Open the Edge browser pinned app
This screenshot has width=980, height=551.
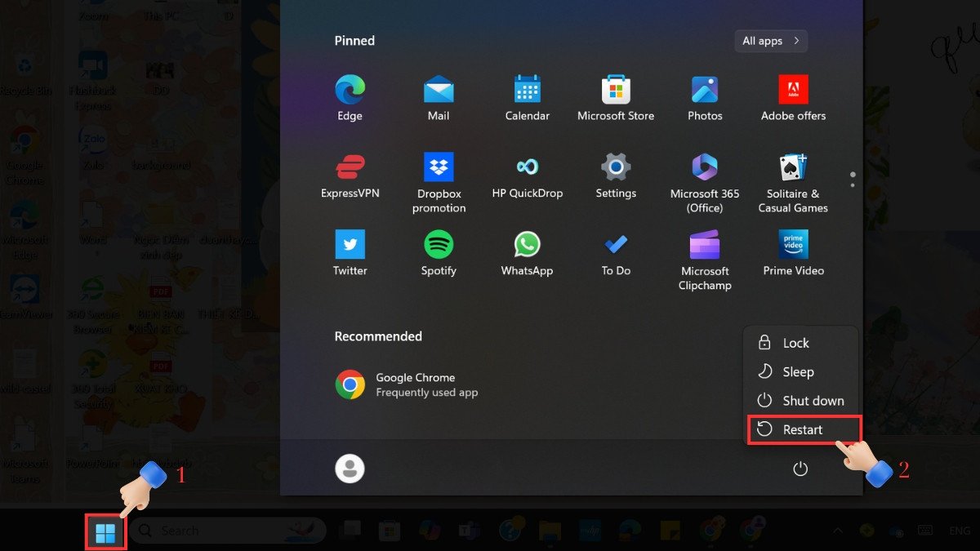tap(350, 90)
